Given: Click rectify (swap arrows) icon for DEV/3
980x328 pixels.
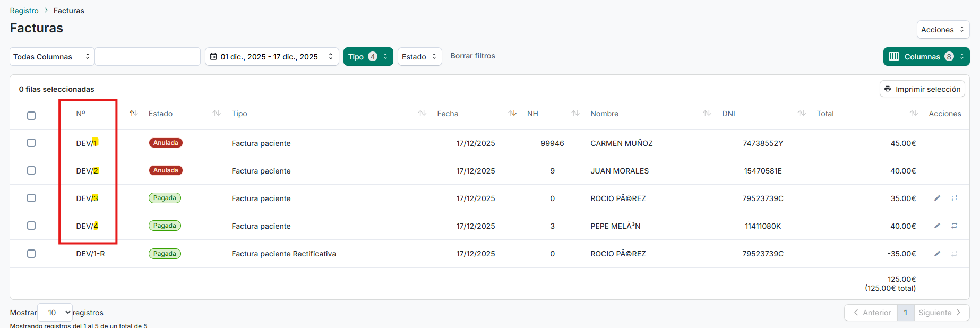Looking at the screenshot, I should click(x=954, y=198).
